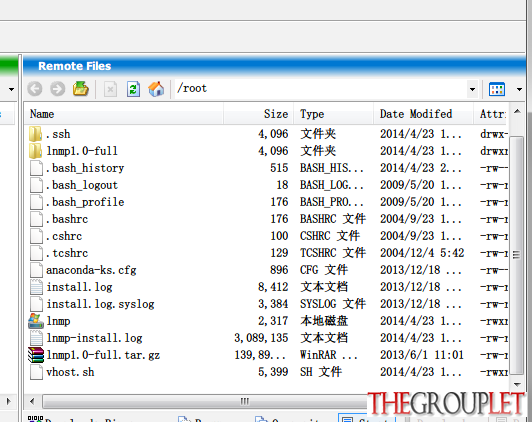
Task: Click the 'install.log' file name
Action: point(79,287)
